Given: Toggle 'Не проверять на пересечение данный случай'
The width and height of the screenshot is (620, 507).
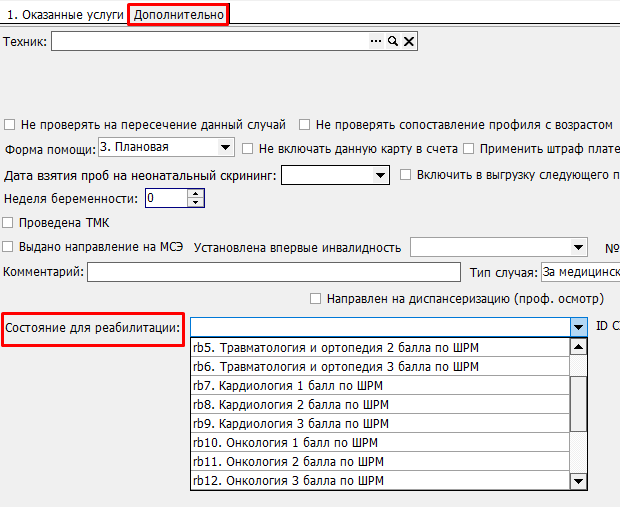Looking at the screenshot, I should [x=10, y=125].
